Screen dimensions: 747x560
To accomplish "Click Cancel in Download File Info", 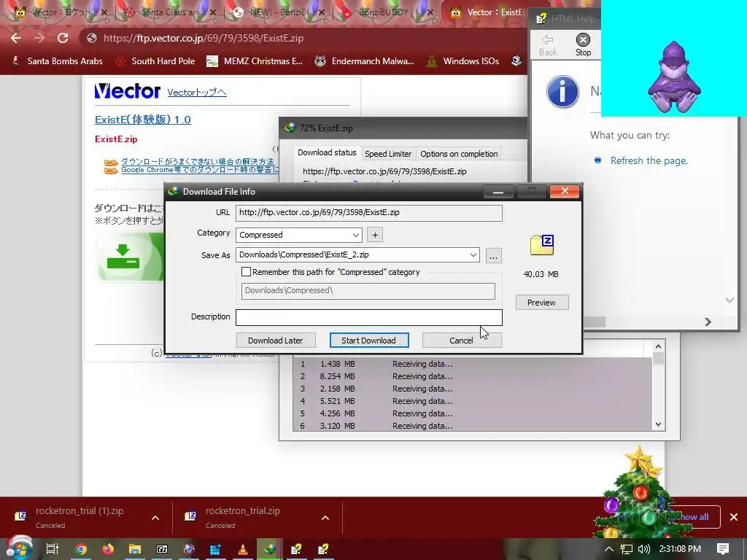I will click(461, 341).
